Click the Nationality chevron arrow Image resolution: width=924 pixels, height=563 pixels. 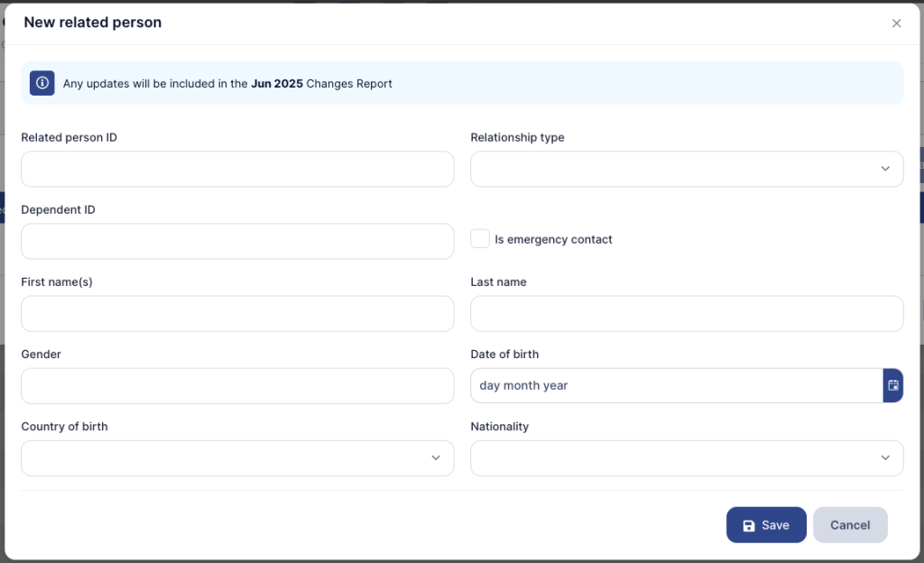pyautogui.click(x=885, y=458)
